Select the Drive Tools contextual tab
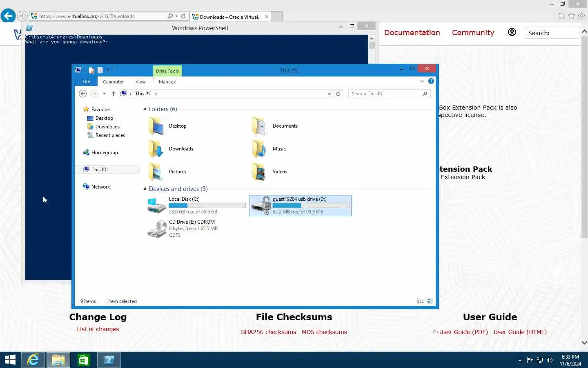Image resolution: width=588 pixels, height=368 pixels. point(167,71)
